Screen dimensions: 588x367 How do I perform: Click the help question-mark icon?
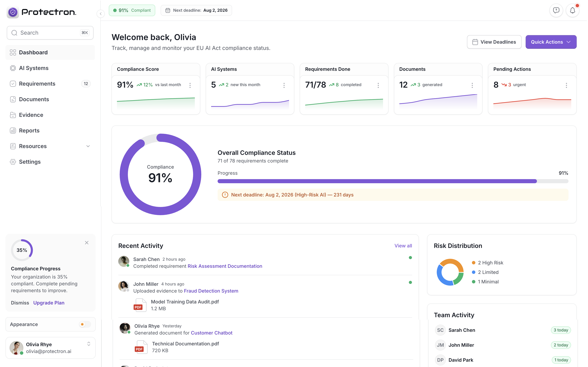556,10
